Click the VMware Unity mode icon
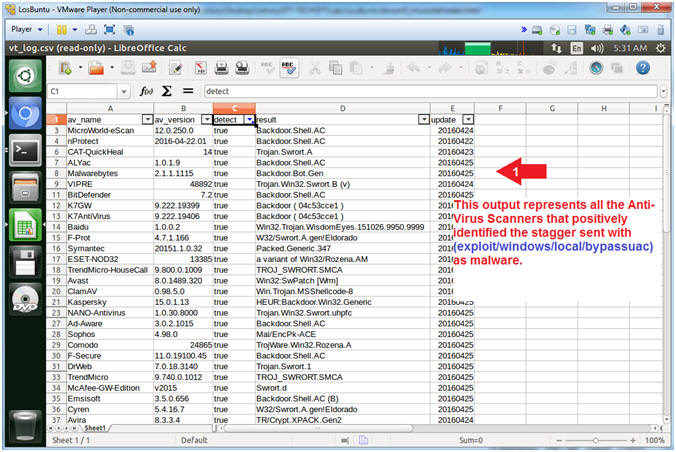676x452 pixels. [x=128, y=30]
